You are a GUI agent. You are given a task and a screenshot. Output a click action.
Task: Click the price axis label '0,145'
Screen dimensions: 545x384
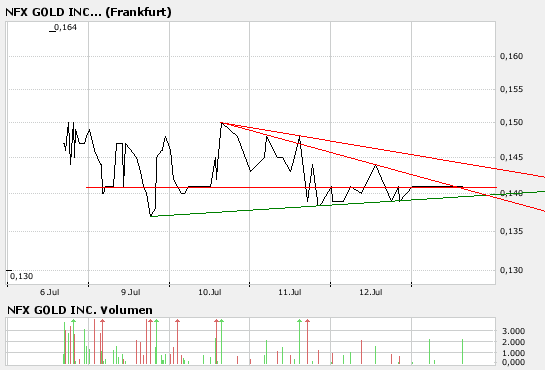[x=511, y=157]
